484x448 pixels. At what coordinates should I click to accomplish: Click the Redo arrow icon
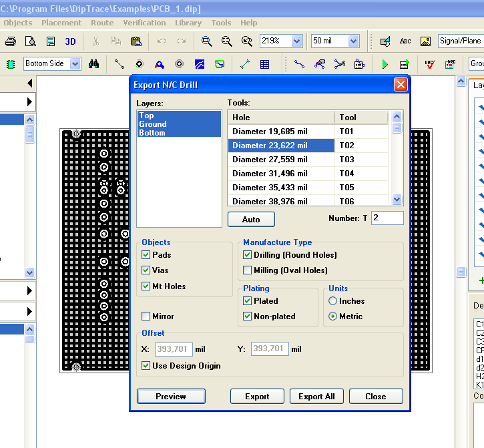[182, 41]
